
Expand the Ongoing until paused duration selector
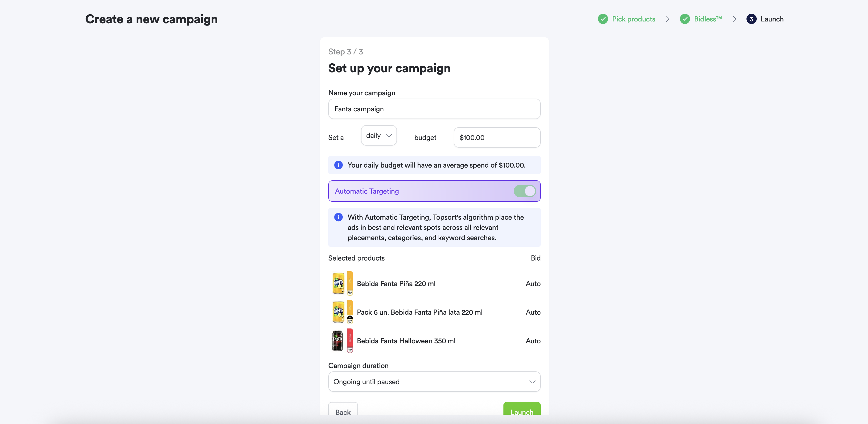point(434,382)
